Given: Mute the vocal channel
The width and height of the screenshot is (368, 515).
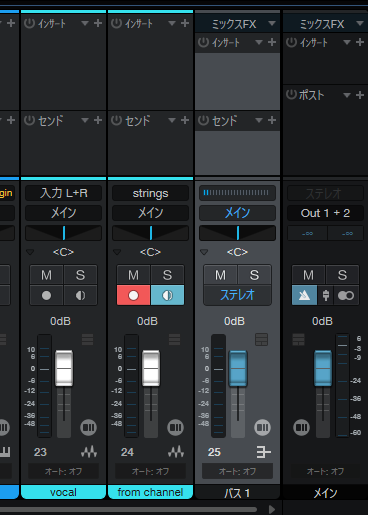Looking at the screenshot, I should pos(46,275).
